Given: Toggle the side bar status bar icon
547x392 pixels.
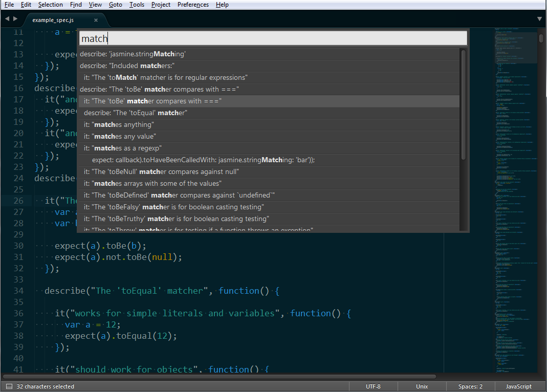Looking at the screenshot, I should click(9, 386).
